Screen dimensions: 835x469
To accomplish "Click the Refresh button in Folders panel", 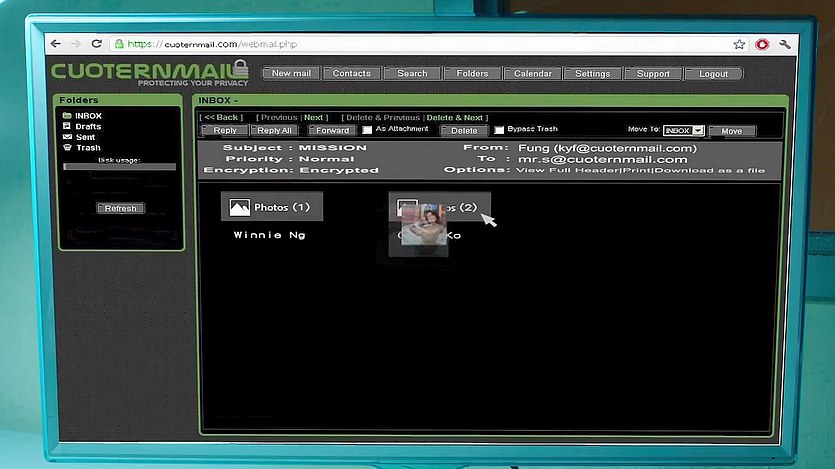I will click(x=120, y=208).
